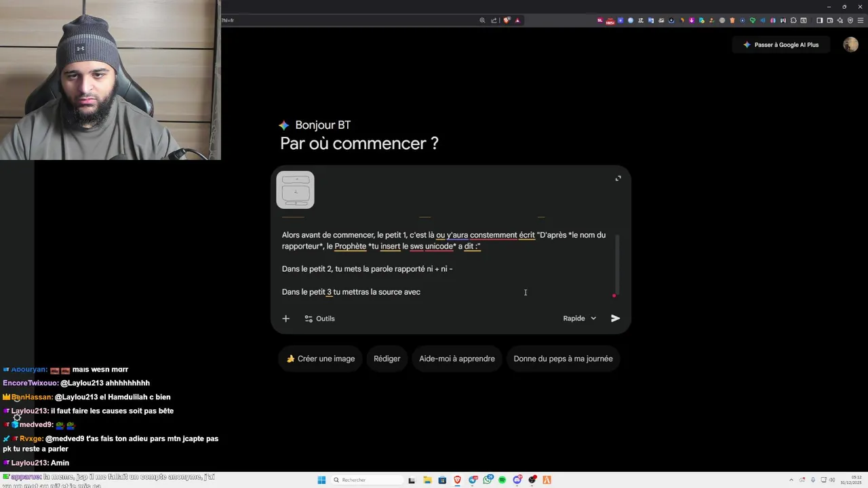Click the pink download arrow extension icon
Viewport: 868px width, 488px height.
[x=692, y=20]
